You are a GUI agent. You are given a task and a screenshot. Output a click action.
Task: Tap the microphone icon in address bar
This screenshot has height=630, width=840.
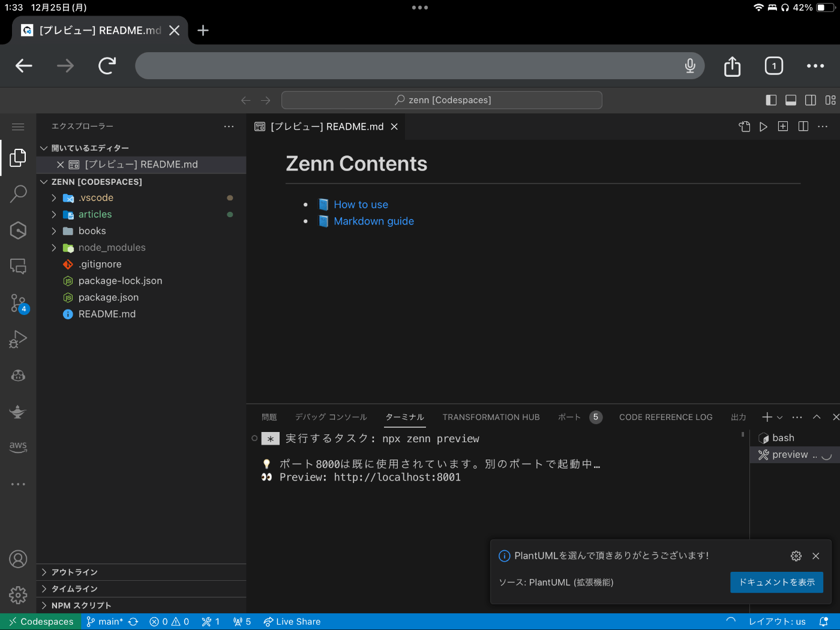[690, 65]
